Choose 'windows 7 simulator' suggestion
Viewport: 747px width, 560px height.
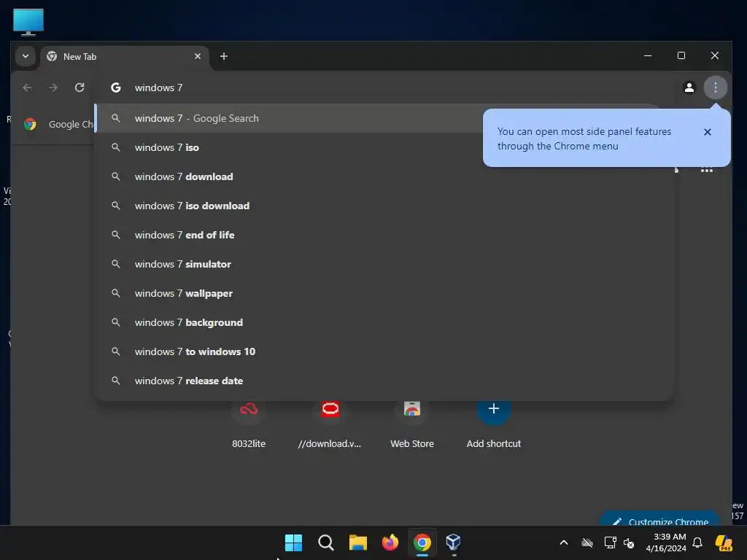(x=384, y=264)
